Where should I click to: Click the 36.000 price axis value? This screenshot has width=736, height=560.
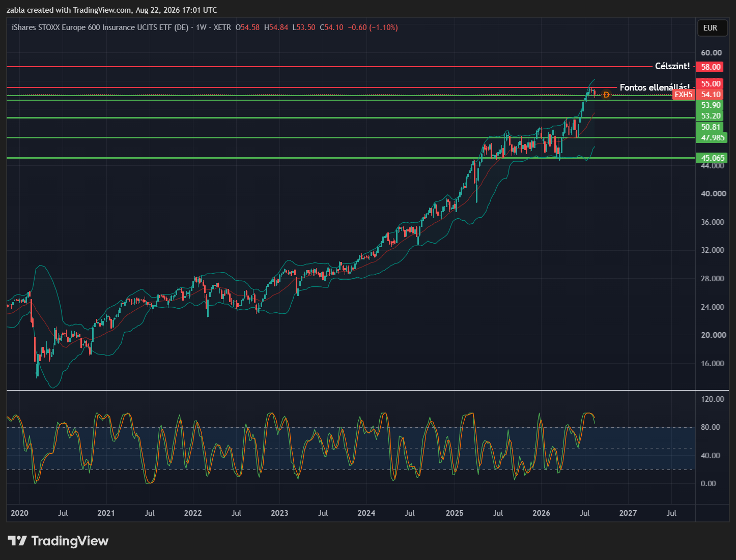[x=713, y=222]
